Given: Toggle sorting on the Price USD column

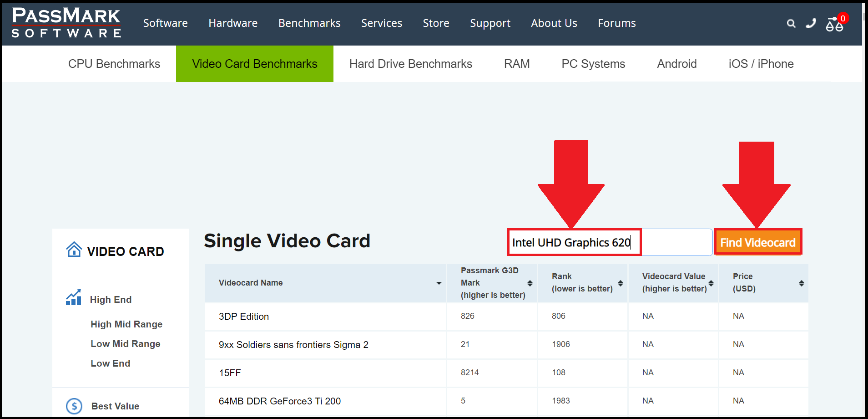Looking at the screenshot, I should [x=802, y=283].
